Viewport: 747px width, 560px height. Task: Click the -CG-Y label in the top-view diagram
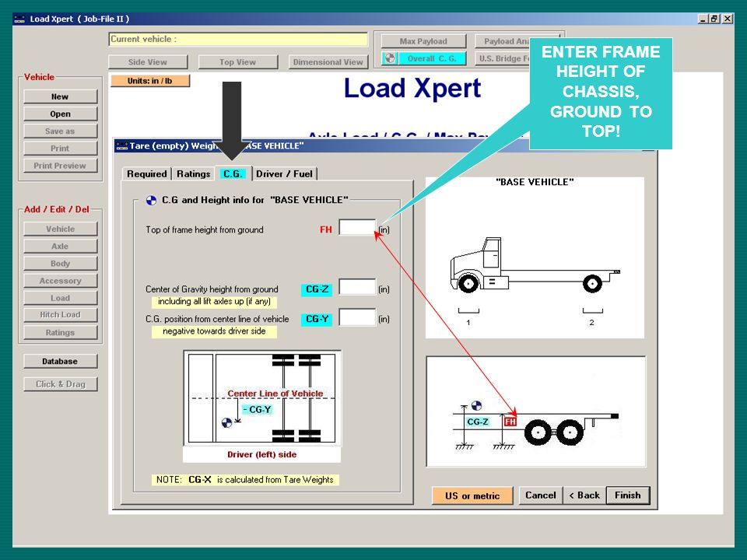click(258, 410)
